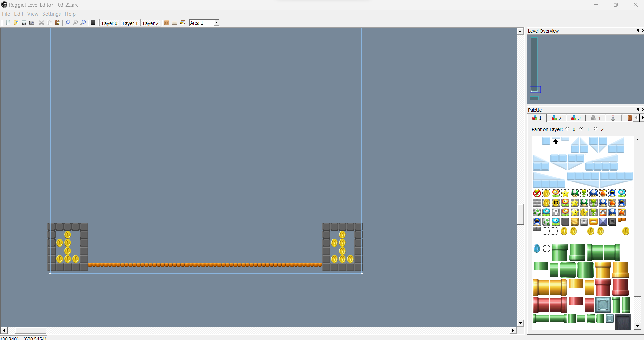Open the rocket sprites tab in the palette
Image resolution: width=644 pixels, height=340 pixels.
[613, 118]
